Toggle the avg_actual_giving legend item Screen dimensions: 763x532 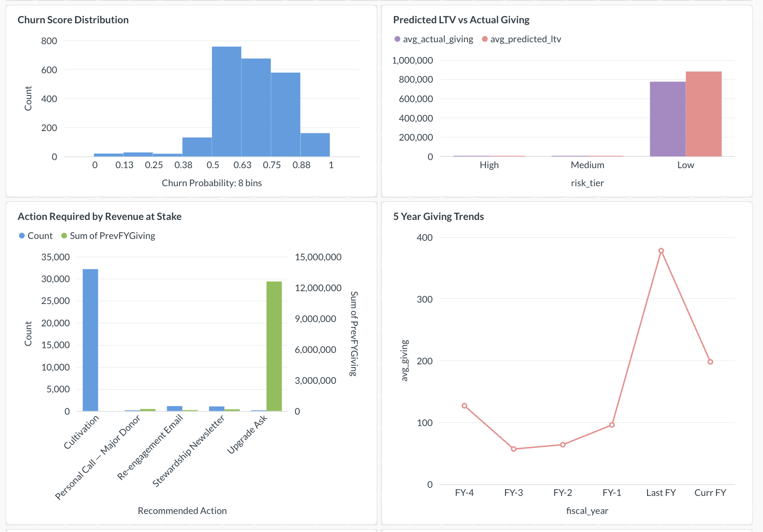tap(434, 39)
